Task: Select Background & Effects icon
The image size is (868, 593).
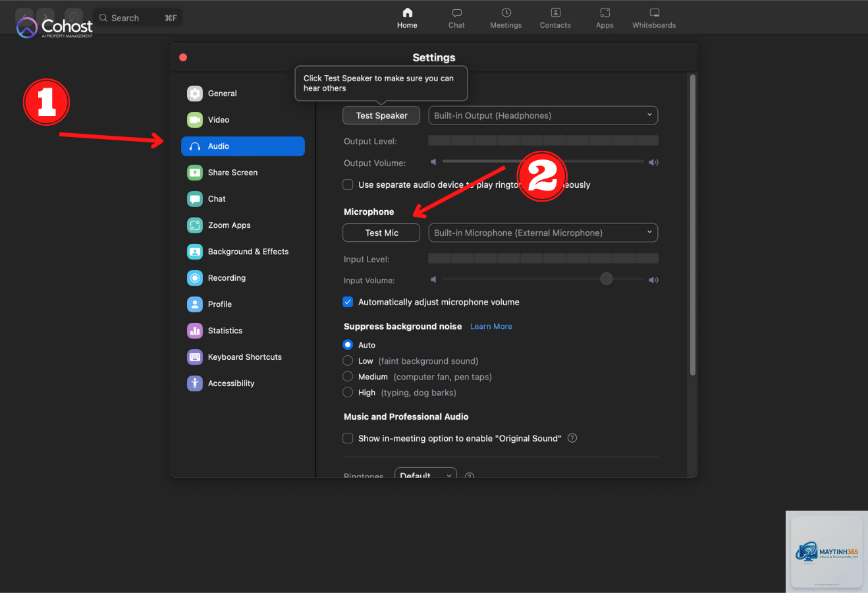Action: pos(195,252)
